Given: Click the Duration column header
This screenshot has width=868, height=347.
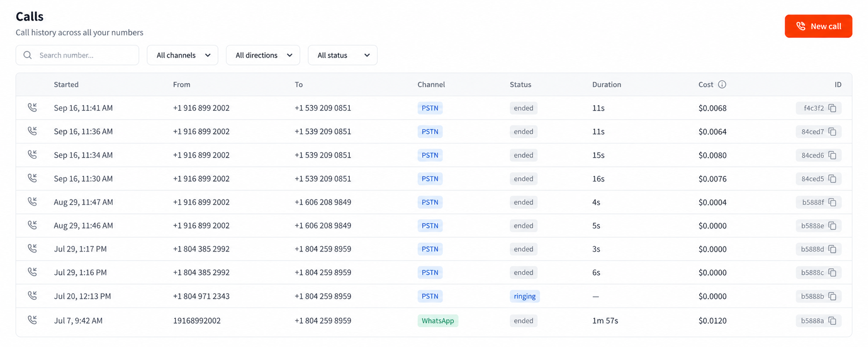Looking at the screenshot, I should [x=607, y=84].
